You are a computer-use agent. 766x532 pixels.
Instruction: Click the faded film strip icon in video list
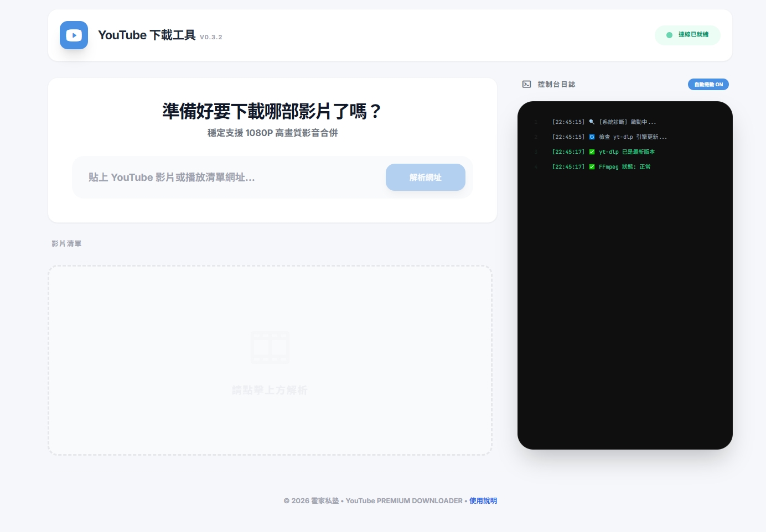[x=270, y=347]
